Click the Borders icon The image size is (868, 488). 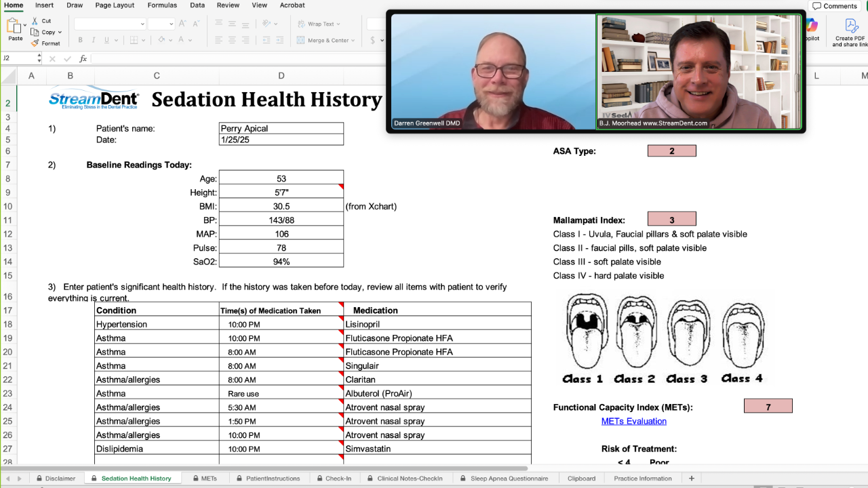134,40
